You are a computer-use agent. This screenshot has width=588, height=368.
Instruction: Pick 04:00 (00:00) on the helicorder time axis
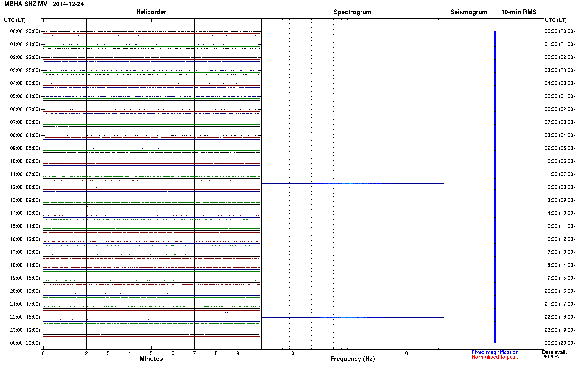25,83
